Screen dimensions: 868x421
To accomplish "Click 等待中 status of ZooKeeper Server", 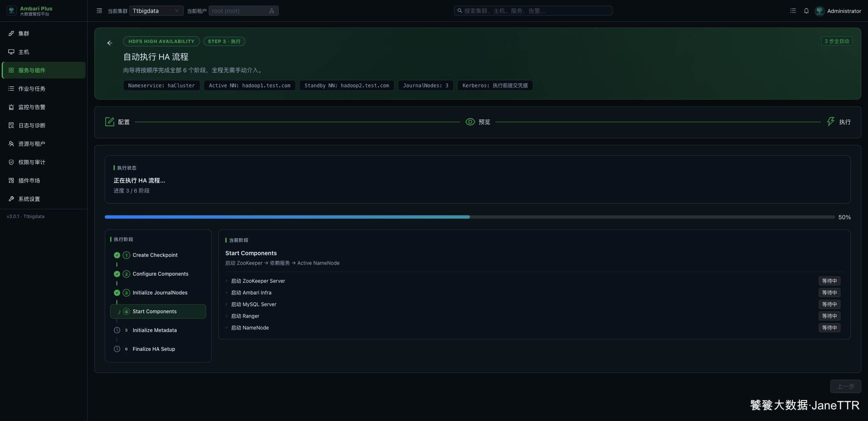I will (x=829, y=281).
